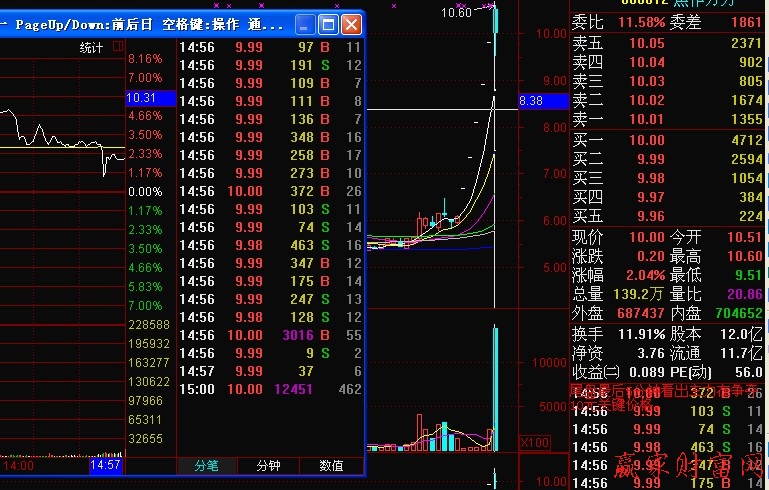Image resolution: width=769 pixels, height=490 pixels.
Task: Click the blue 14:57 time marker
Action: pyautogui.click(x=105, y=465)
